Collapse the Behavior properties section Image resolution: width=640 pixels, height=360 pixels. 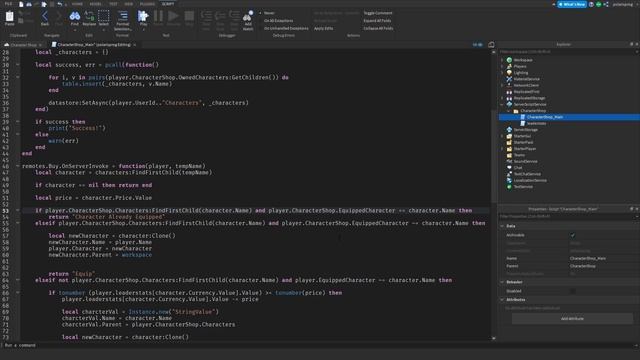(502, 282)
